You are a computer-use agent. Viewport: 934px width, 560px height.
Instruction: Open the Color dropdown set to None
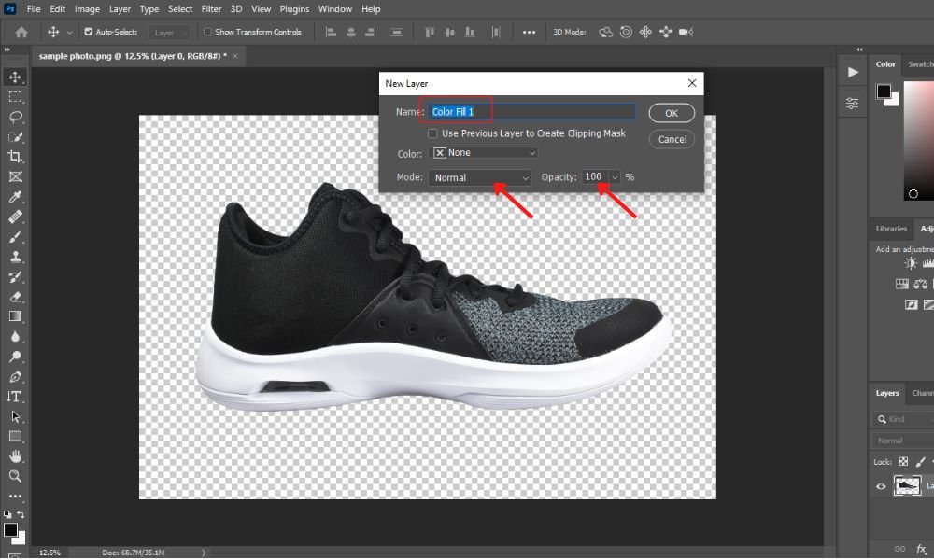483,153
